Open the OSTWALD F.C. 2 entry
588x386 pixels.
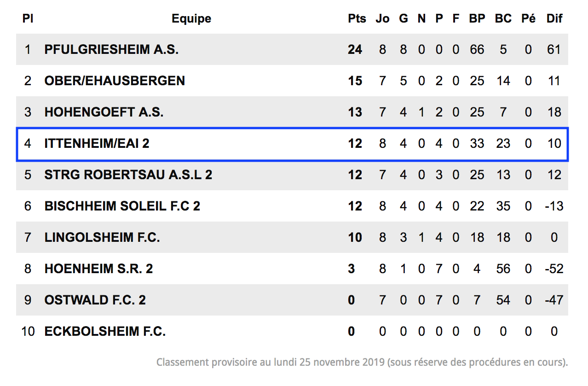(95, 300)
